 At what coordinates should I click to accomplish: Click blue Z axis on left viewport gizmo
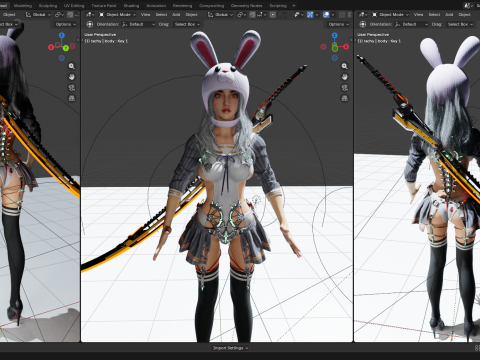[62, 35]
